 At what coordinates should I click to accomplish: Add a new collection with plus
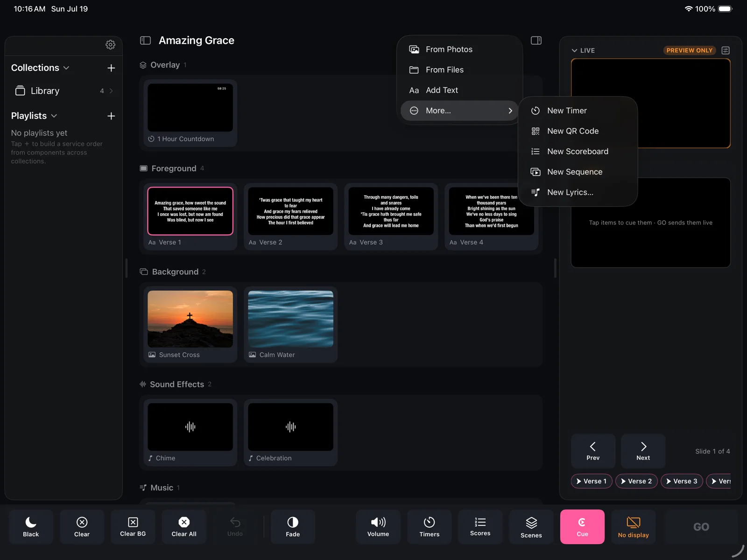point(111,68)
